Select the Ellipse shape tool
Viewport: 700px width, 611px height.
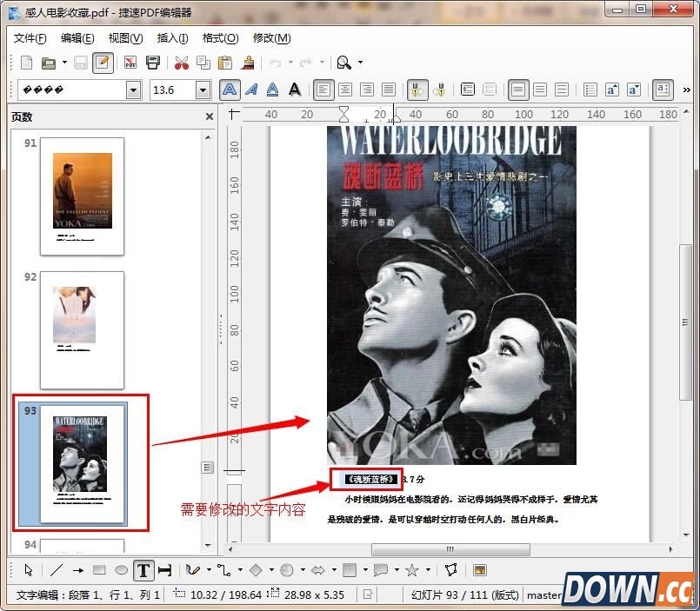pyautogui.click(x=121, y=570)
